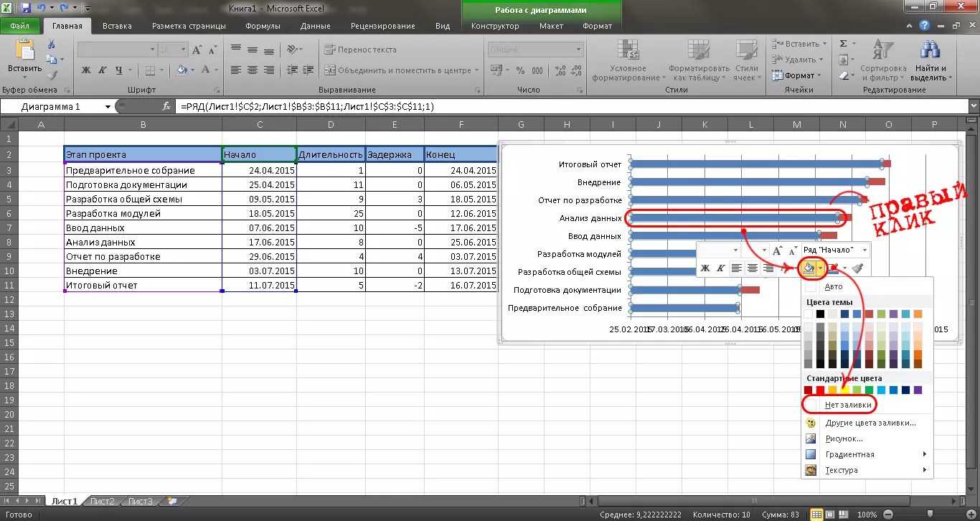Open the Name Box dropdown arrow

tap(108, 106)
